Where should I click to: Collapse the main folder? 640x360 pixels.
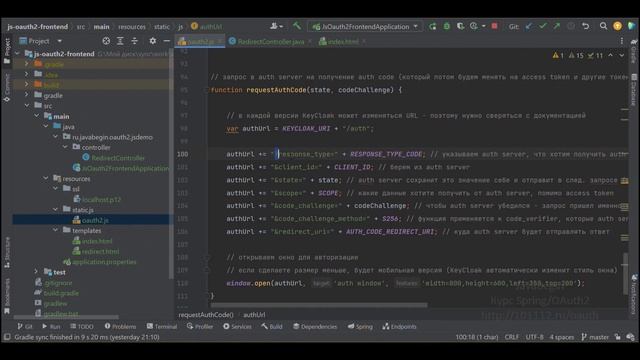pyautogui.click(x=37, y=116)
